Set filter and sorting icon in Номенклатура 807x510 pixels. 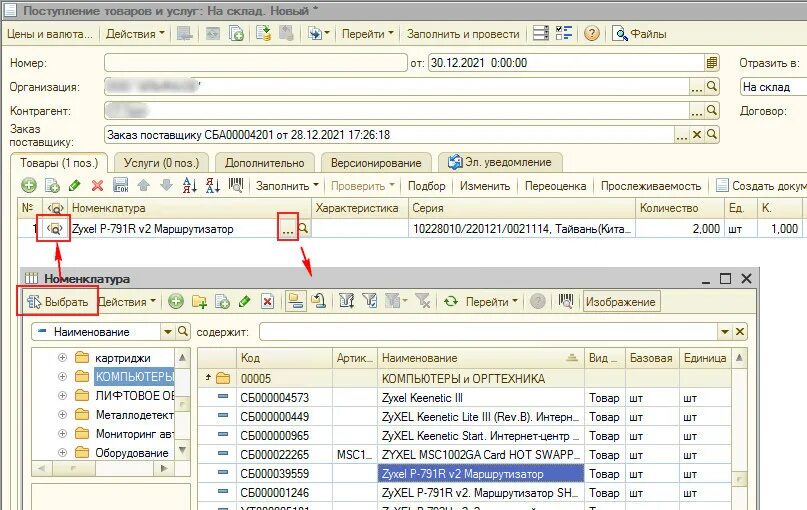click(347, 302)
